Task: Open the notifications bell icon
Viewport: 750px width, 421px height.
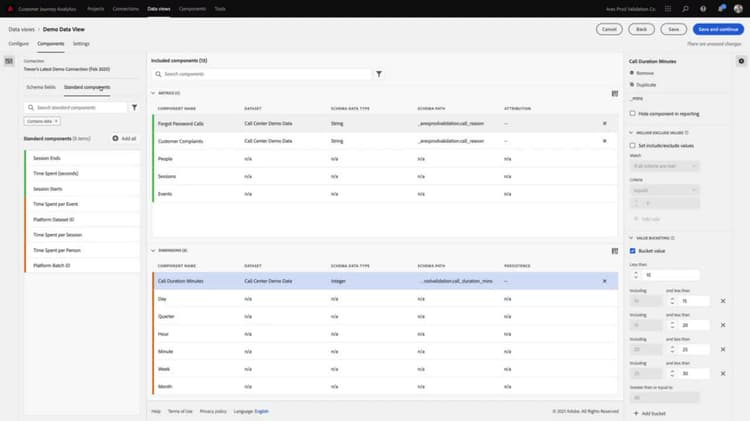Action: click(721, 9)
